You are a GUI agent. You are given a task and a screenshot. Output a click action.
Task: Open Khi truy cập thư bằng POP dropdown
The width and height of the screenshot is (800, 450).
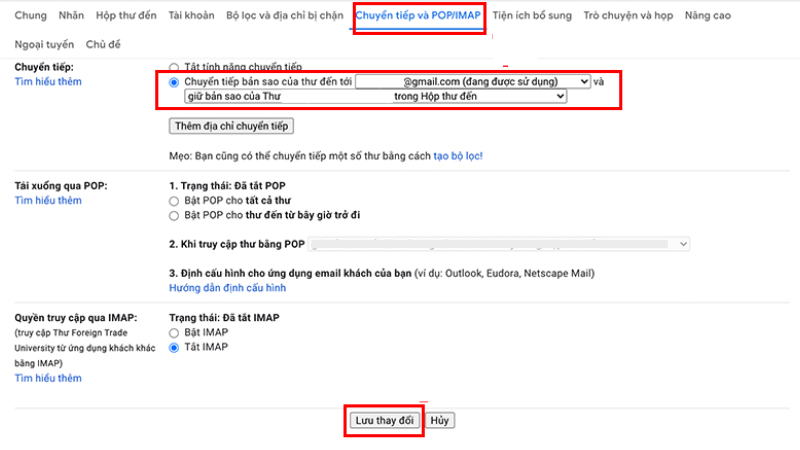point(499,244)
